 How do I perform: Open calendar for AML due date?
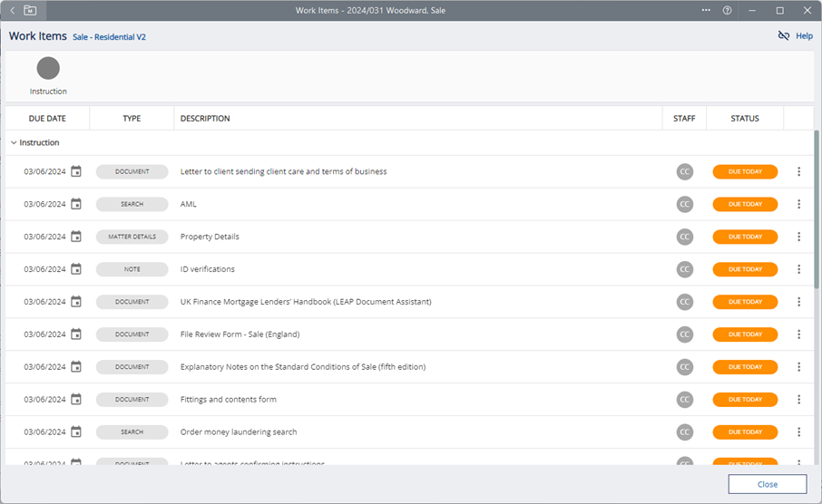(76, 204)
